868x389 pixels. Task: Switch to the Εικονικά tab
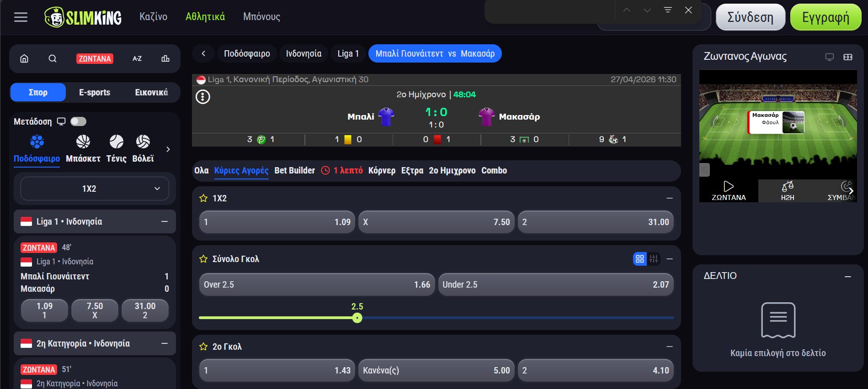tap(151, 92)
